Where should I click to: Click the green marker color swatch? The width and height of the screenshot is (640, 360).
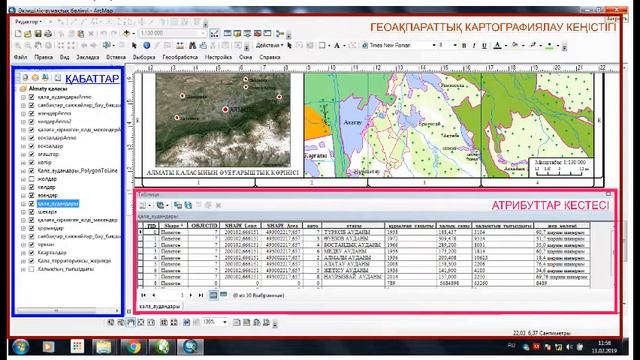550,46
